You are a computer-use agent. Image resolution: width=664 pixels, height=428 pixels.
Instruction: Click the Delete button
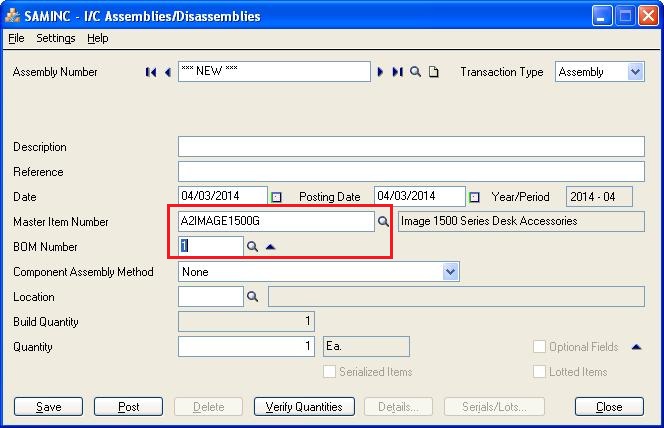pos(208,406)
